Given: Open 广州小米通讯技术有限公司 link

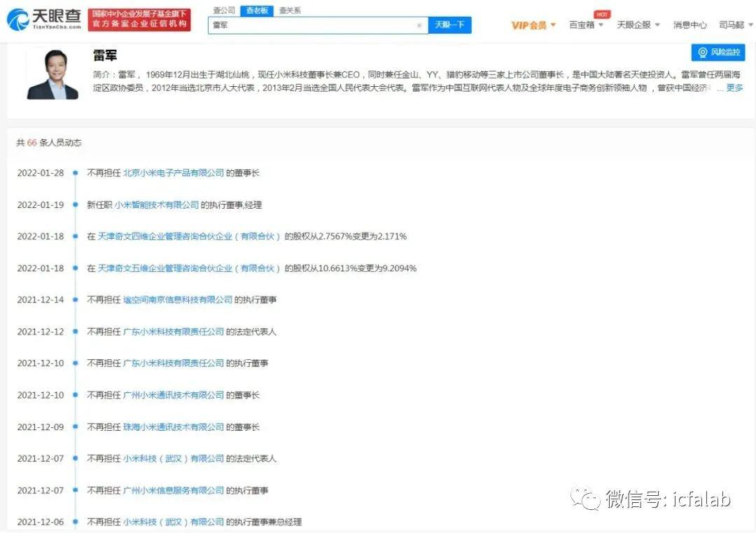Looking at the screenshot, I should coord(174,395).
